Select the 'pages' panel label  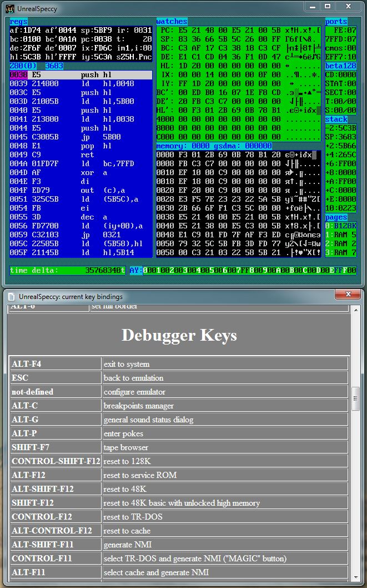click(x=336, y=217)
